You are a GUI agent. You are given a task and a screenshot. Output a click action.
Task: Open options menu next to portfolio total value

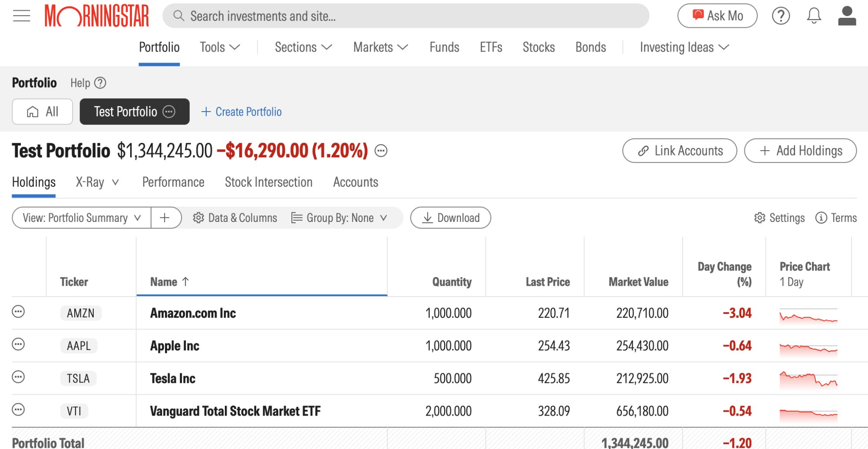(381, 151)
